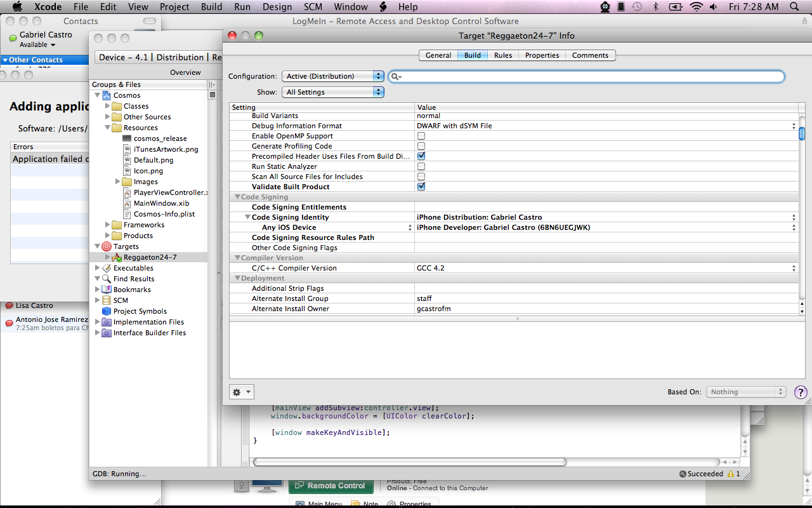The width and height of the screenshot is (812, 508).
Task: Click the Time Machine menu bar icon
Action: click(x=637, y=7)
